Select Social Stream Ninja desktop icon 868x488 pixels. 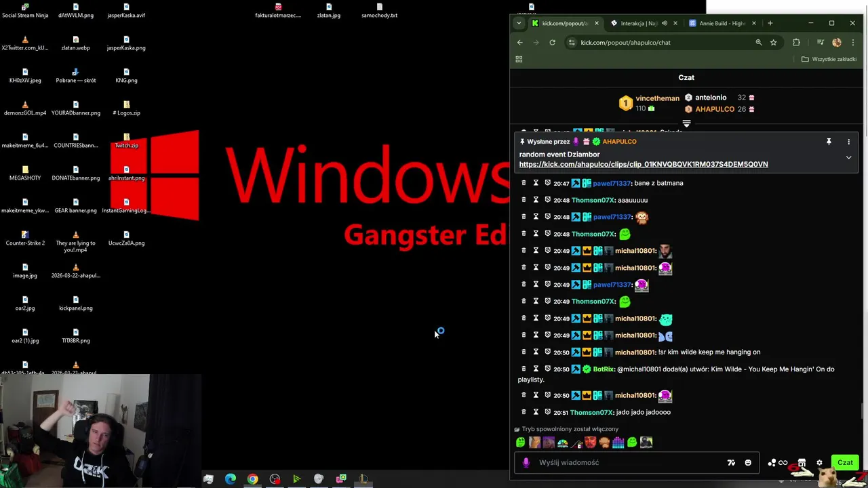click(25, 9)
